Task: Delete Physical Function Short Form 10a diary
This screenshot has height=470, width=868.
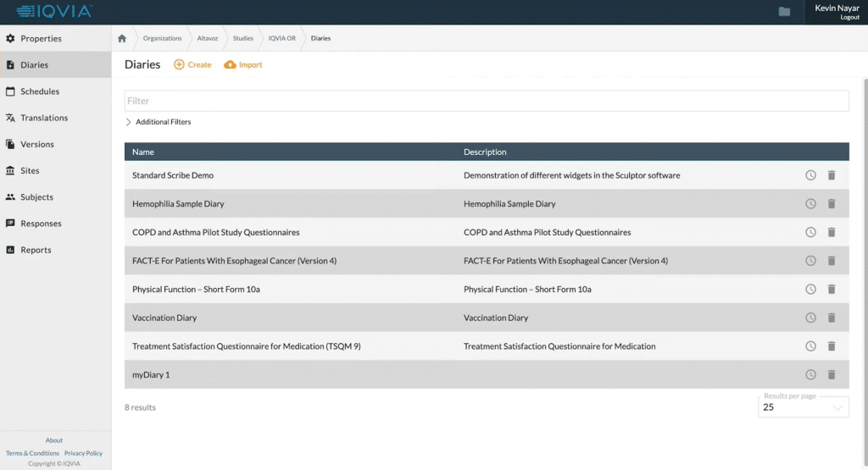Action: [x=832, y=289]
